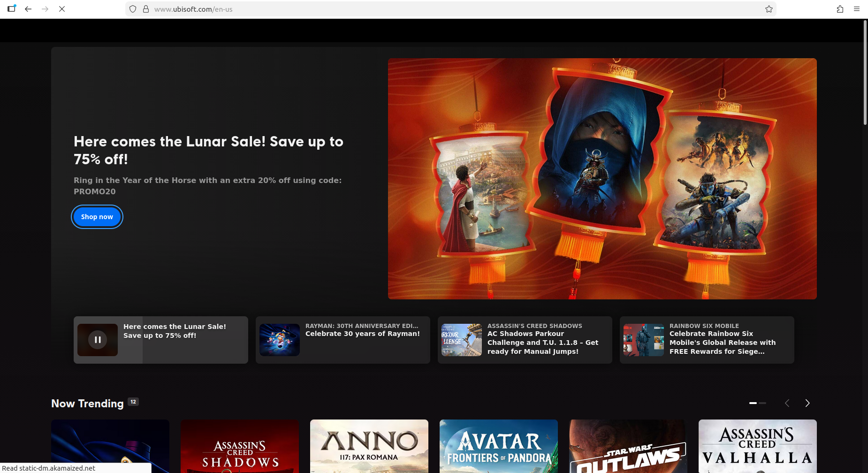Open the browser extensions icon
The image size is (868, 473).
840,9
